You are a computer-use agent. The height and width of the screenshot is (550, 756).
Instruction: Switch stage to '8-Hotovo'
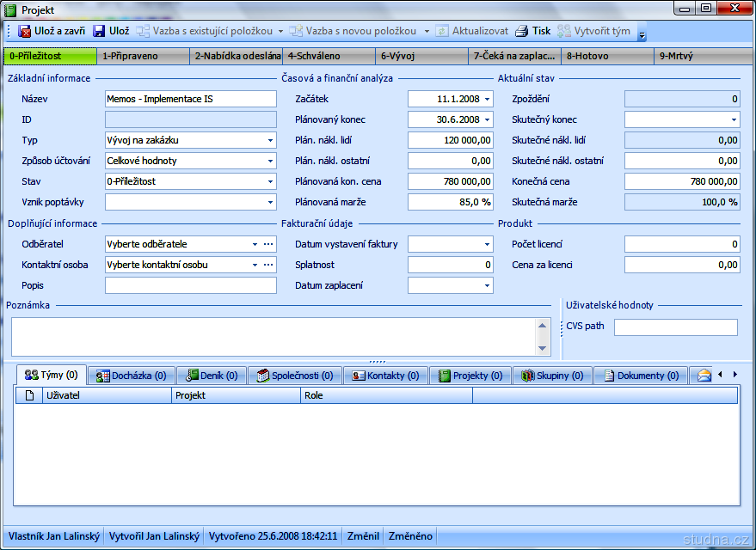[x=607, y=56]
